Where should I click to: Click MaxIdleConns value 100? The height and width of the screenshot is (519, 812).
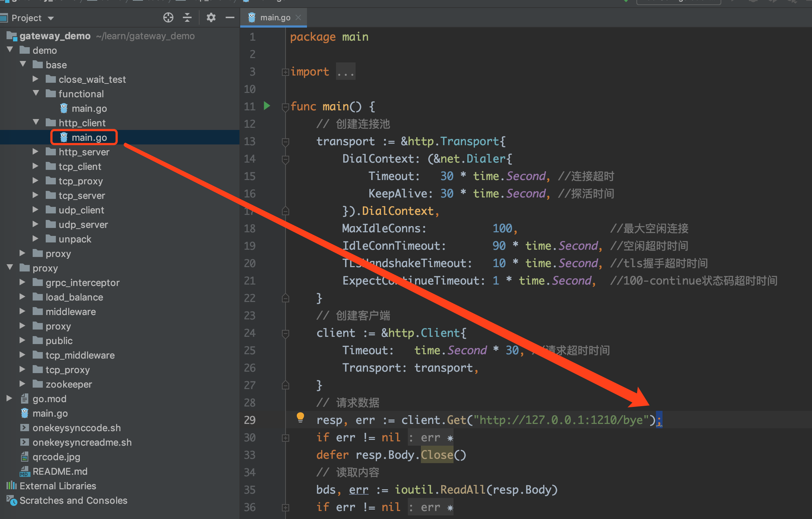502,229
